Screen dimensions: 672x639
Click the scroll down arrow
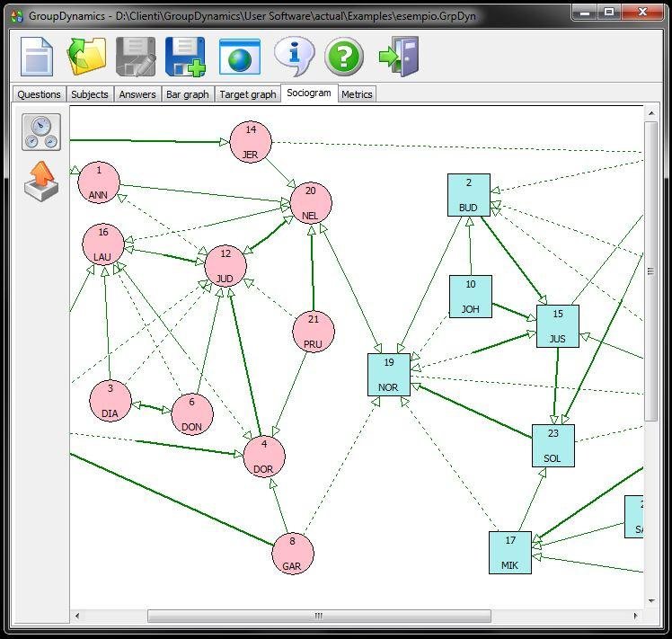(x=651, y=601)
